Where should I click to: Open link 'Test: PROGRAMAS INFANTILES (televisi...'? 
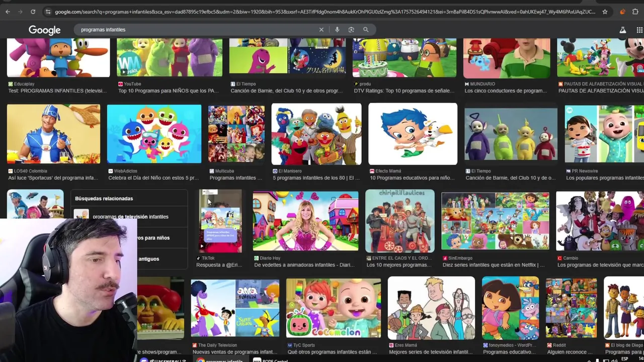pyautogui.click(x=57, y=91)
